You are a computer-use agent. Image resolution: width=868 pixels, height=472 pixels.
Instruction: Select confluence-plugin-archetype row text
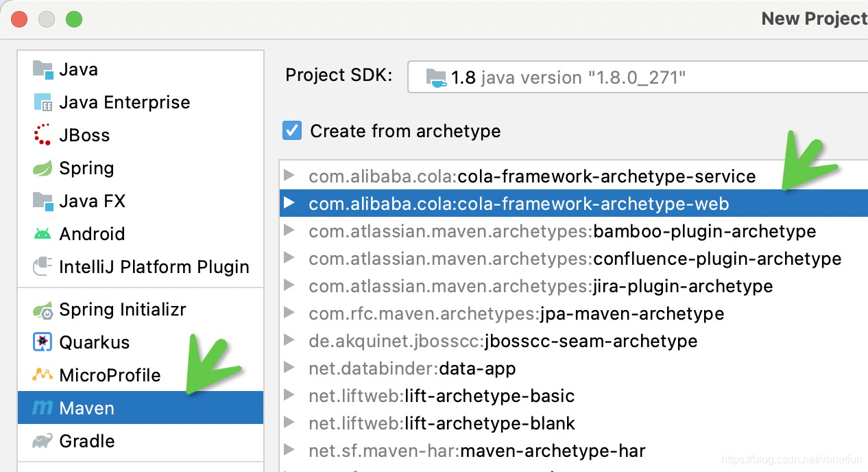click(x=575, y=259)
